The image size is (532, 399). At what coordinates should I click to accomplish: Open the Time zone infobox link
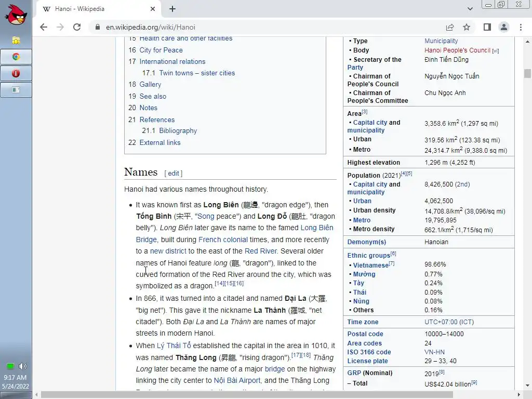coord(363,322)
